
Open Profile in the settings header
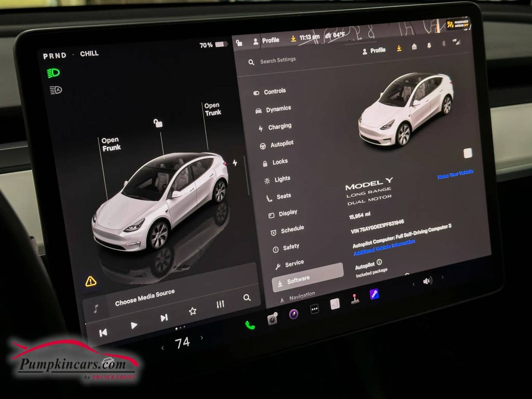pos(374,51)
